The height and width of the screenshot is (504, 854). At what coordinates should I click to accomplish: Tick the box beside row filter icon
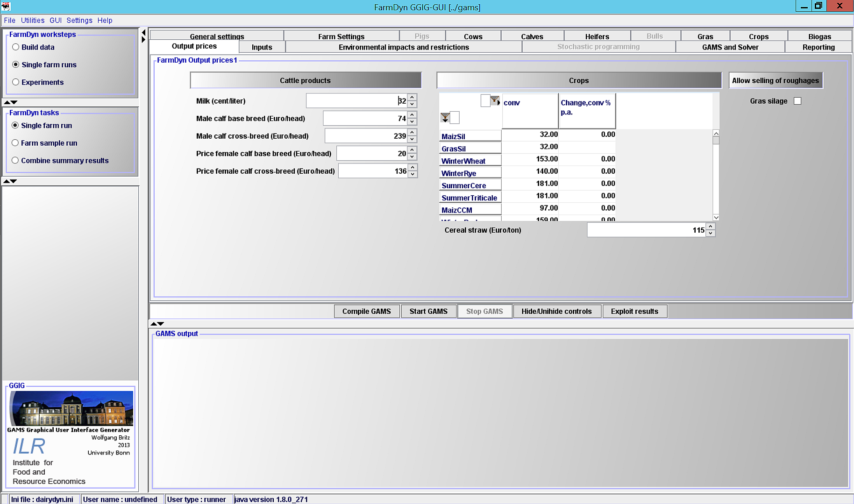(x=455, y=117)
